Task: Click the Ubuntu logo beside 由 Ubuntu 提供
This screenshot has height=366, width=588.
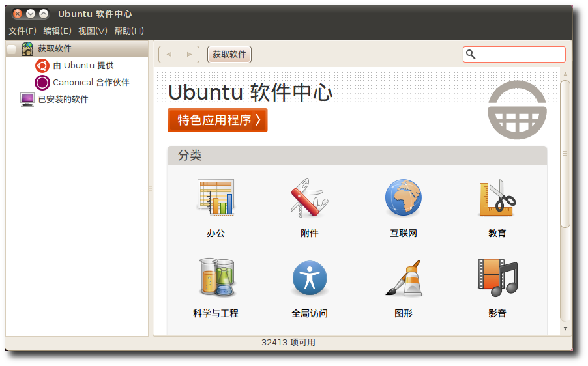Action: click(42, 66)
